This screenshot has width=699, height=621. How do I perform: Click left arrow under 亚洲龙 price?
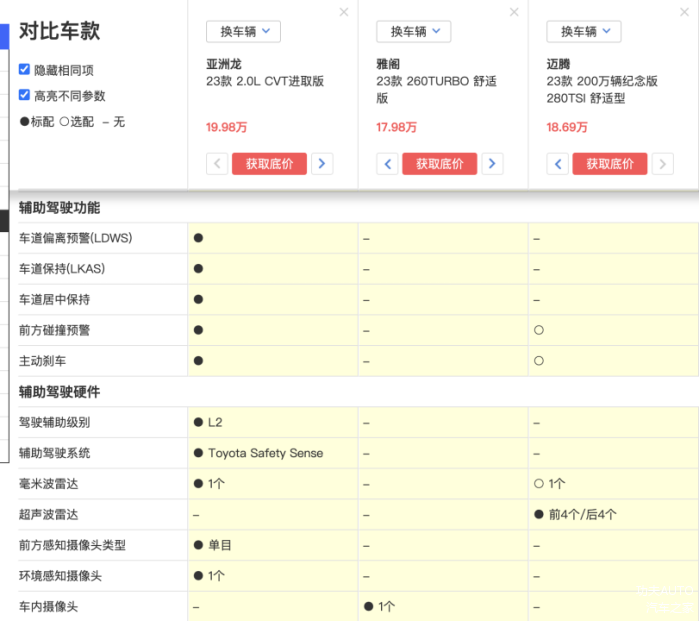click(x=217, y=164)
